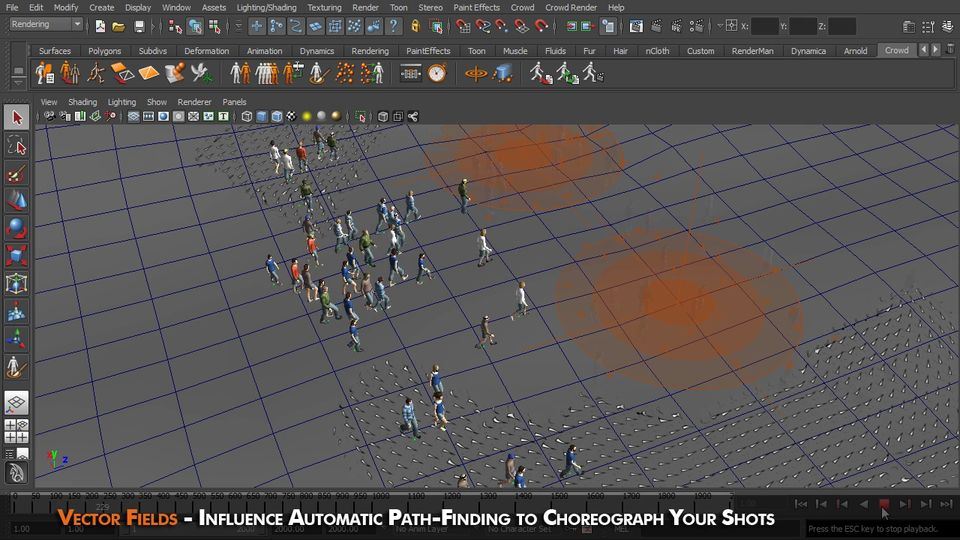The height and width of the screenshot is (540, 960).
Task: Switch to single perspective view layout
Action: tap(17, 403)
